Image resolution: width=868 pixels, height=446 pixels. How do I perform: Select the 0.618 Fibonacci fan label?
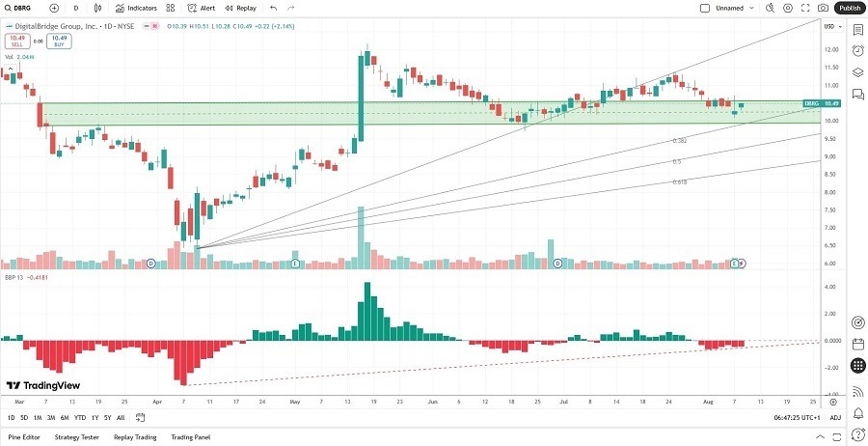(x=680, y=182)
